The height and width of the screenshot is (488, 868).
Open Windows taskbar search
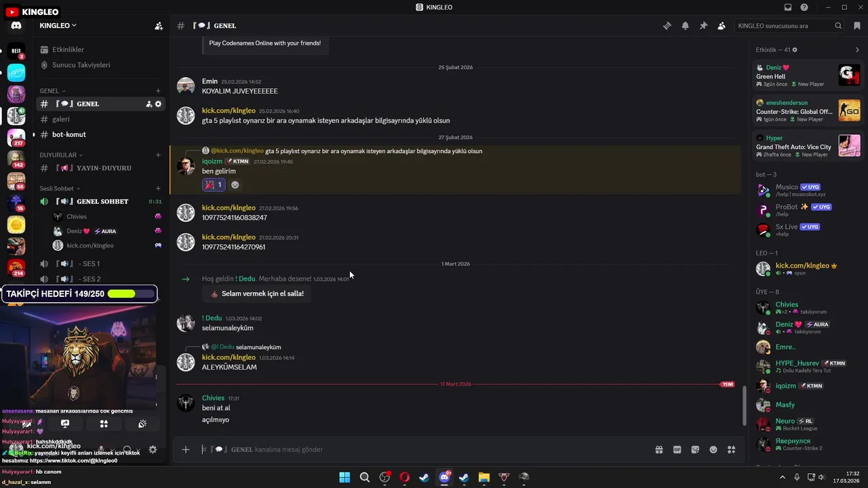(365, 477)
